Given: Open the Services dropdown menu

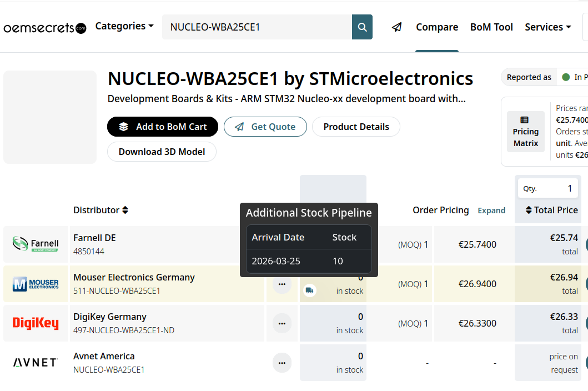Looking at the screenshot, I should [x=547, y=27].
